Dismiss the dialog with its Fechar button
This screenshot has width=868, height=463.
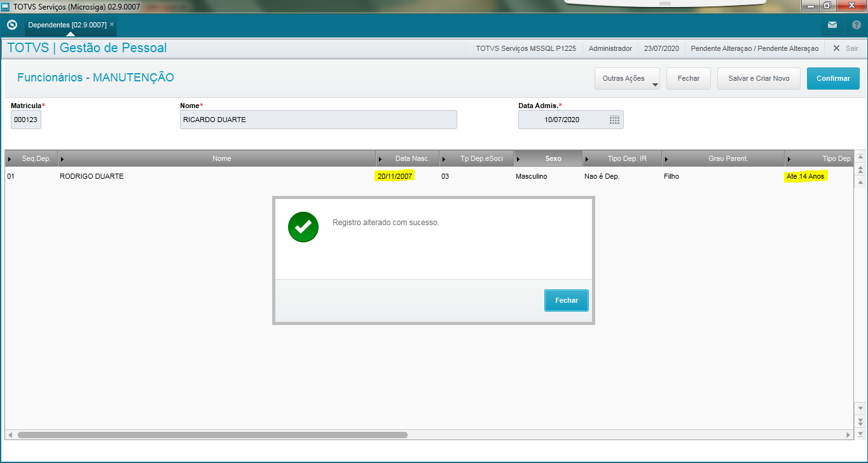[567, 300]
